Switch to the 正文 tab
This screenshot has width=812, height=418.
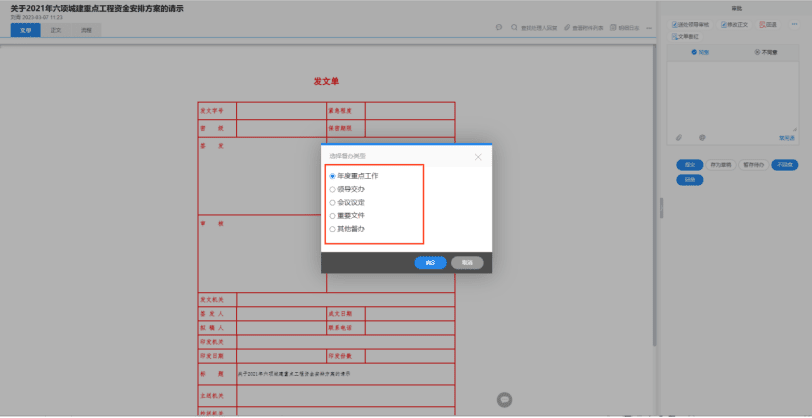(x=56, y=30)
